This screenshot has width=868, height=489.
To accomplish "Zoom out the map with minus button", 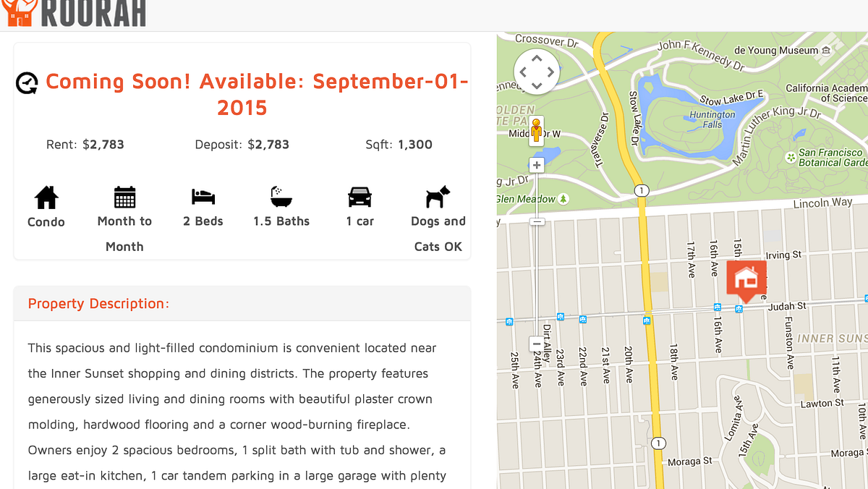I will (537, 344).
